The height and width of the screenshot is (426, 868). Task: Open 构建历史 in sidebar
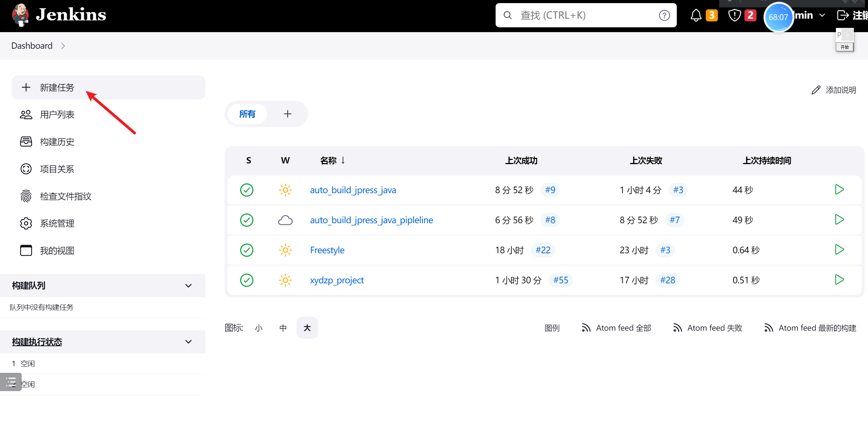pos(108,142)
